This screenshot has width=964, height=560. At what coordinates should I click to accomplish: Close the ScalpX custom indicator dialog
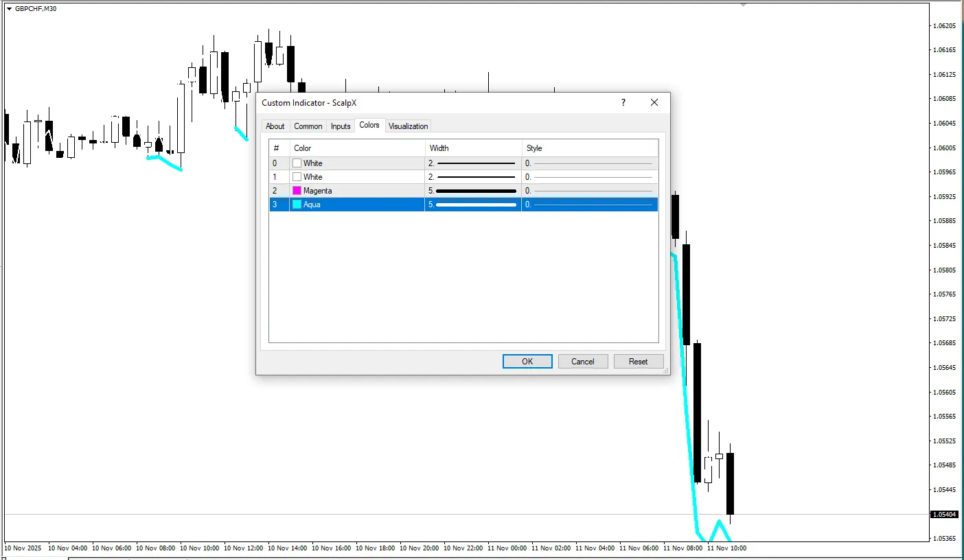pos(654,102)
